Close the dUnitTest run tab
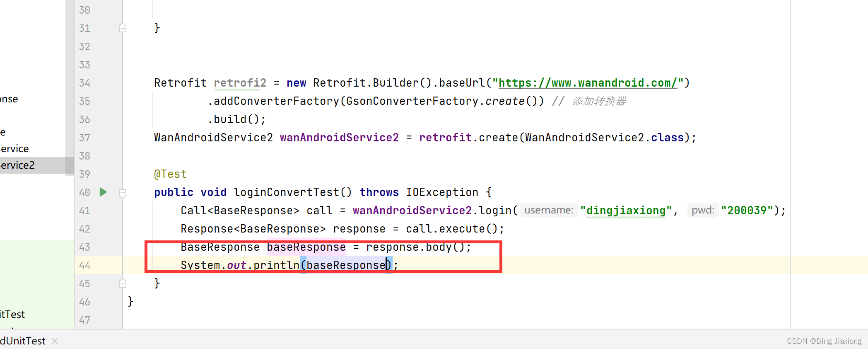This screenshot has height=349, width=868. 55,341
